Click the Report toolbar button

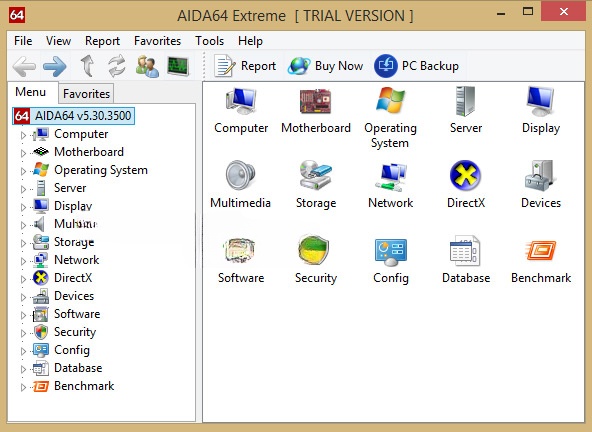click(x=245, y=66)
